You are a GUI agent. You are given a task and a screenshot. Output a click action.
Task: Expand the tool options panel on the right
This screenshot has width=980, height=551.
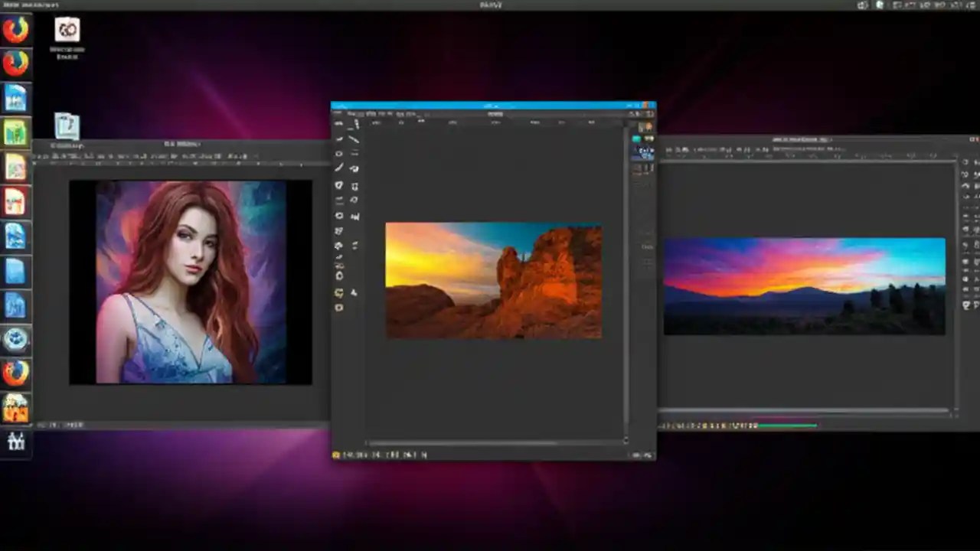point(647,246)
